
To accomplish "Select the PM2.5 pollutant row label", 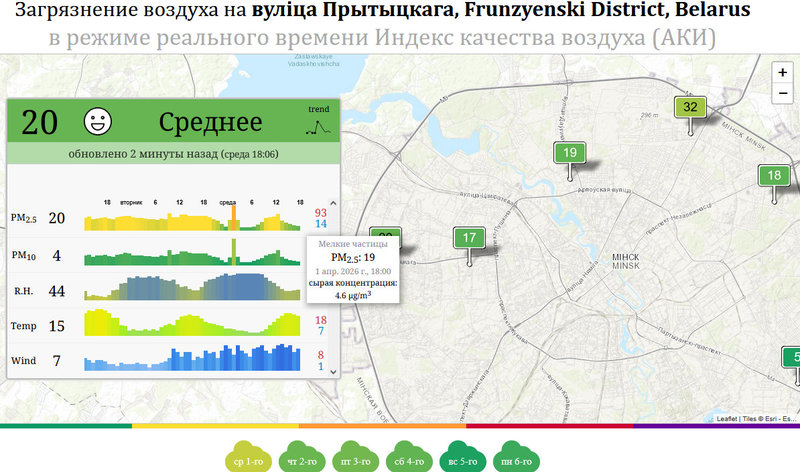I will pyautogui.click(x=23, y=218).
